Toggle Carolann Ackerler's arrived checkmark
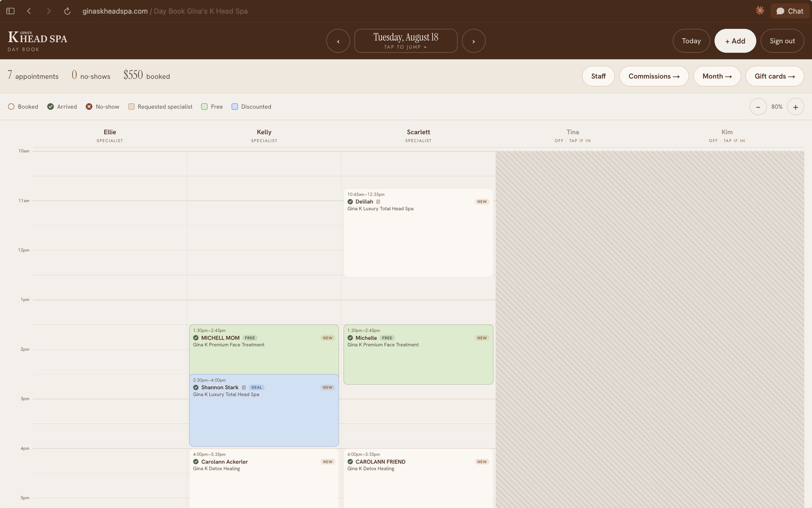The height and width of the screenshot is (508, 812). point(196,462)
